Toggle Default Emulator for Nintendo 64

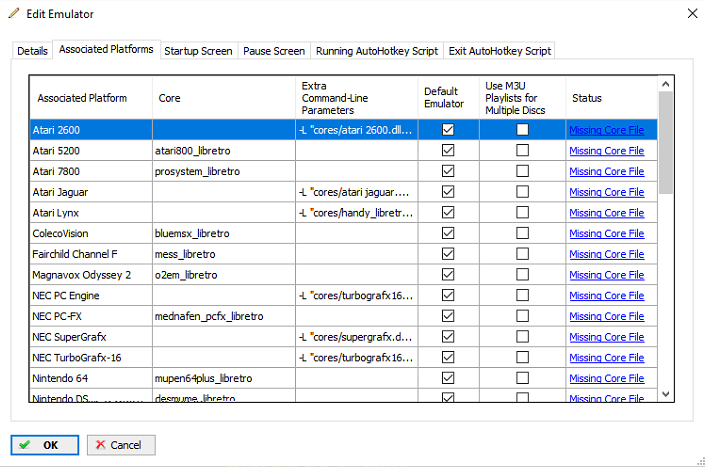[x=448, y=378]
